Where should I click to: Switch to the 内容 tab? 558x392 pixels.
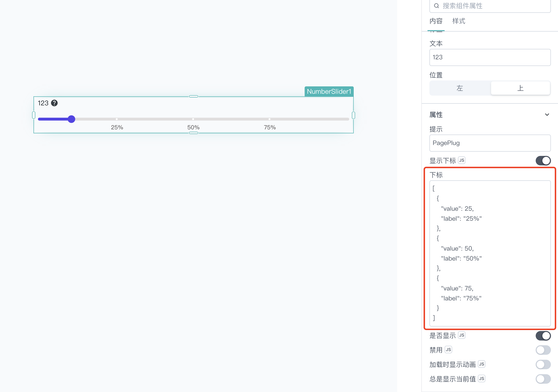(436, 21)
